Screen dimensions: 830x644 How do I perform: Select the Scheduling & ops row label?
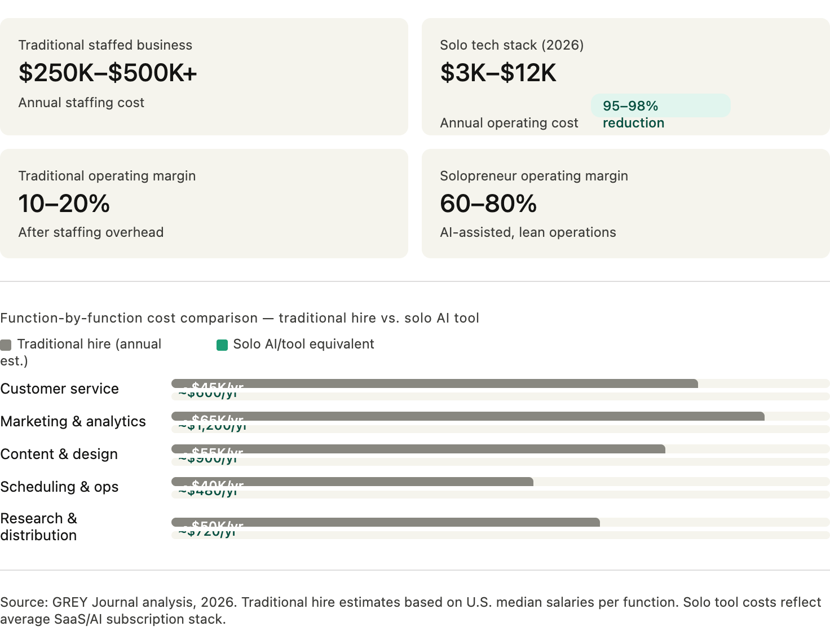60,487
